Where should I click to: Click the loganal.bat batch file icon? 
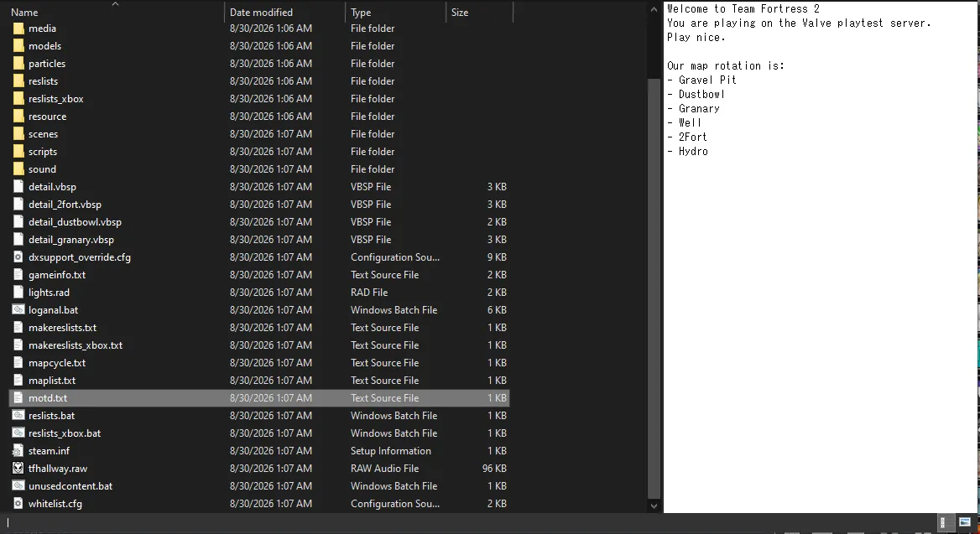click(18, 310)
